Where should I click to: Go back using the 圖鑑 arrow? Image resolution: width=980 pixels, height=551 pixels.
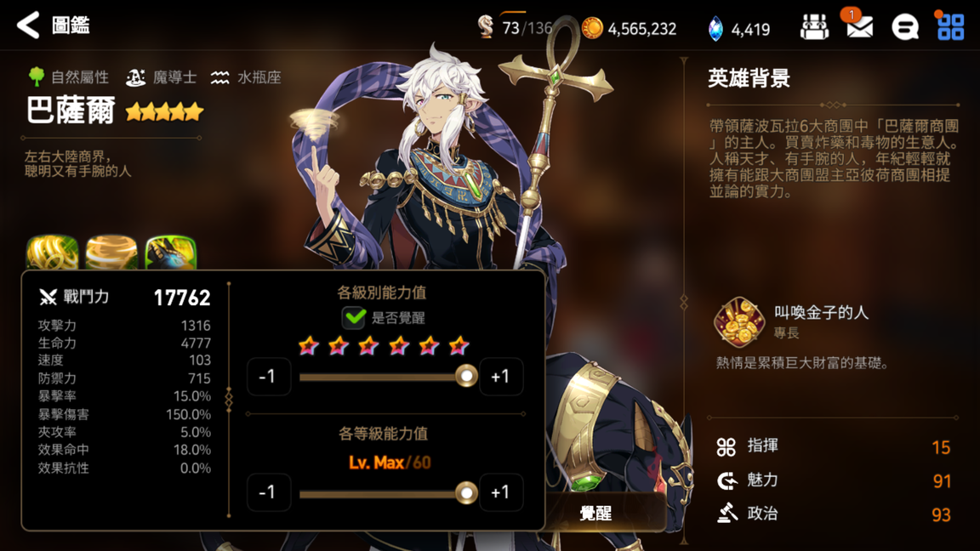(x=28, y=25)
